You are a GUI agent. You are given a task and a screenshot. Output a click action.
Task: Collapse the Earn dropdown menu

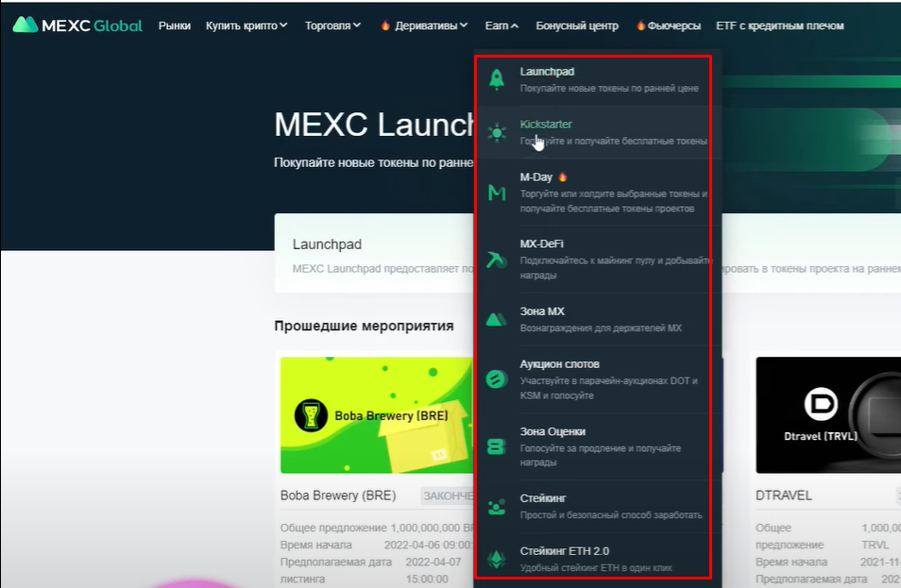coord(501,25)
